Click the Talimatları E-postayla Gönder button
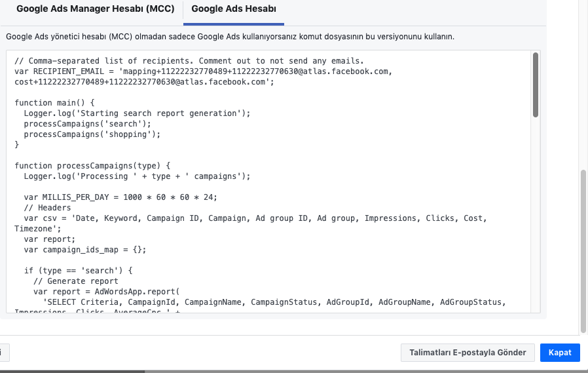 pyautogui.click(x=468, y=353)
